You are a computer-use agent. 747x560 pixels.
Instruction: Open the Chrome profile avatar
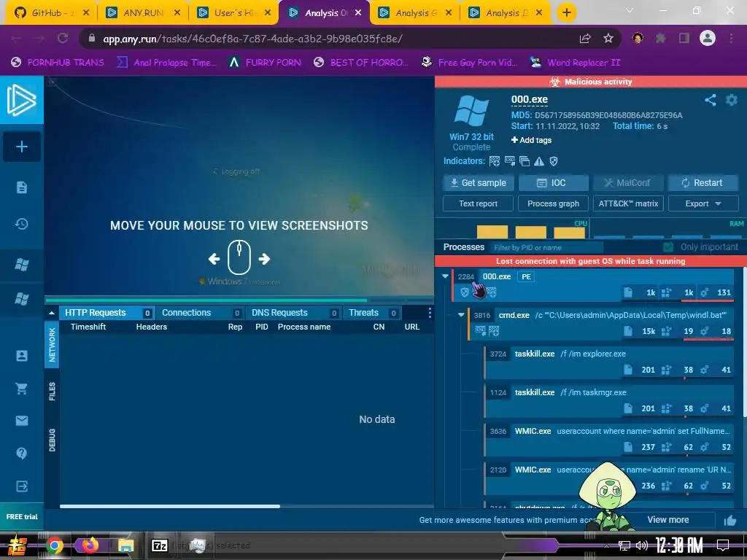click(708, 38)
